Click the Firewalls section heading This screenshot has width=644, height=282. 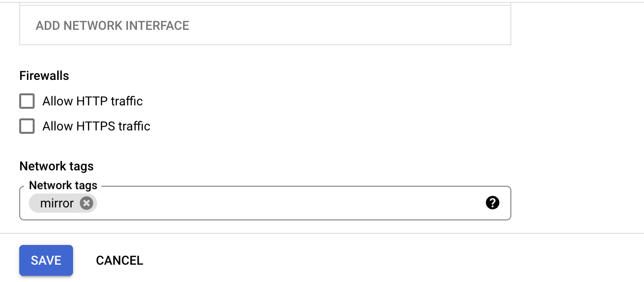pos(44,76)
